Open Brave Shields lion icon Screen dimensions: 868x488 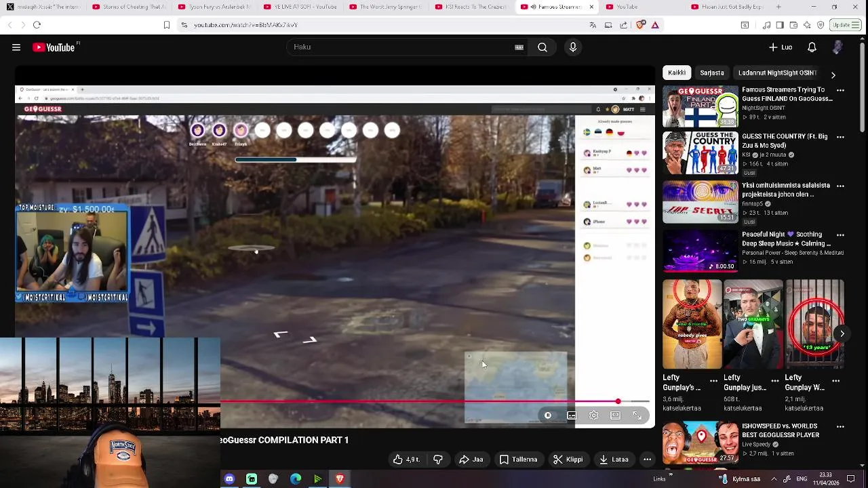pyautogui.click(x=640, y=25)
